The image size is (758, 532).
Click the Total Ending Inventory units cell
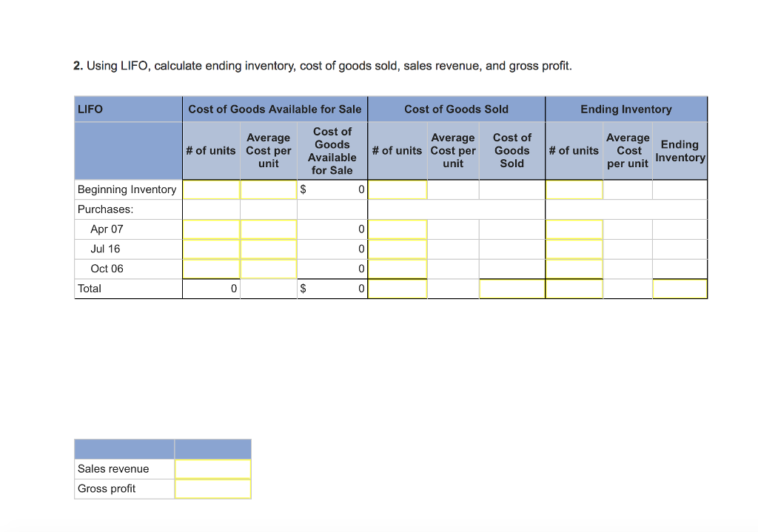click(x=573, y=289)
